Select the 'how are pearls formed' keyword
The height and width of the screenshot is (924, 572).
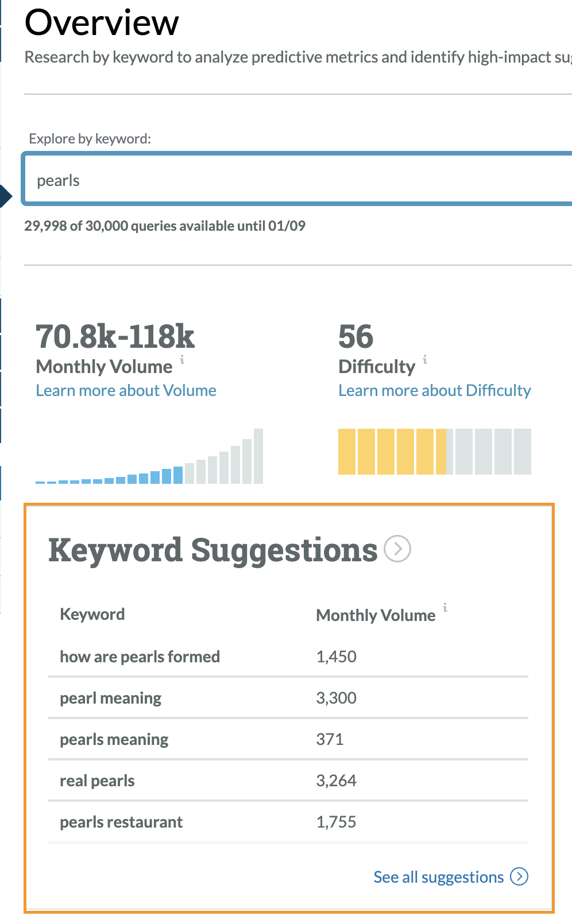(x=140, y=657)
